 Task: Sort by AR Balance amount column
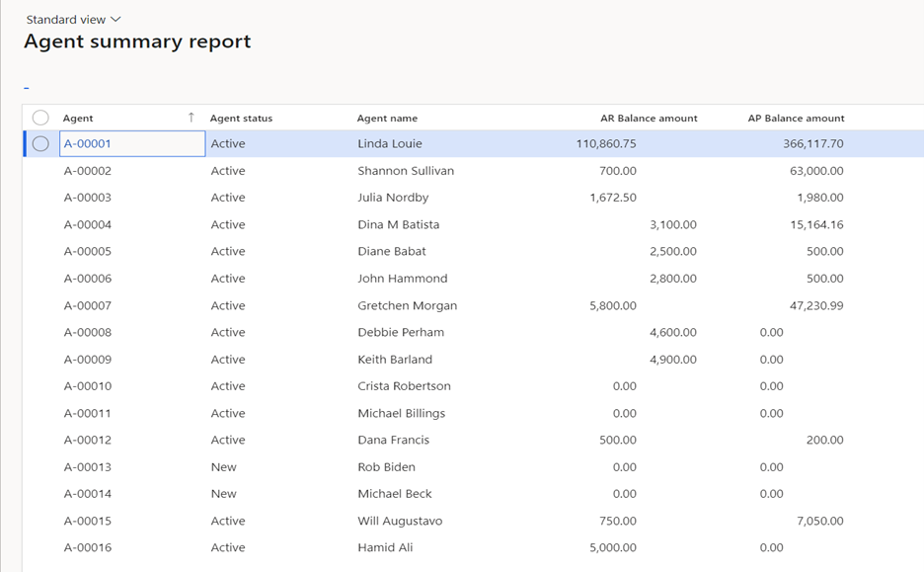tap(649, 117)
